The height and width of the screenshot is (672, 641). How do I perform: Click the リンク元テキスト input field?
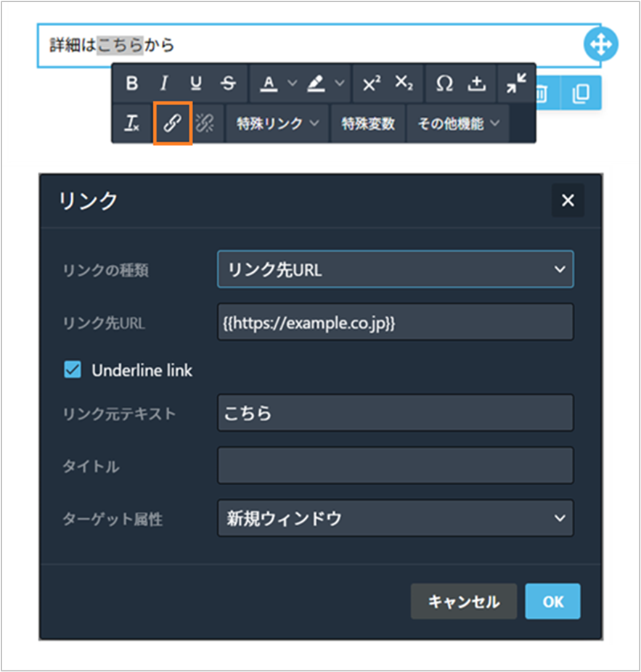tap(396, 413)
